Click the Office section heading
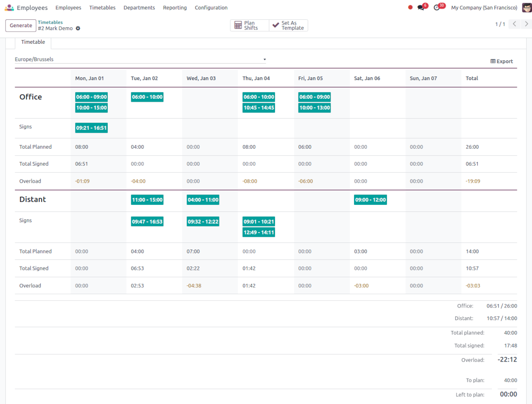 (x=31, y=97)
